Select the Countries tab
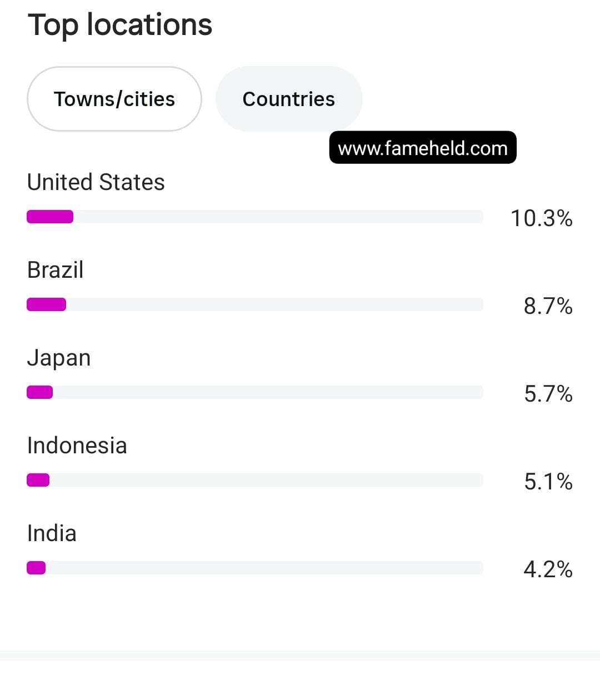The image size is (600, 700). 289,99
